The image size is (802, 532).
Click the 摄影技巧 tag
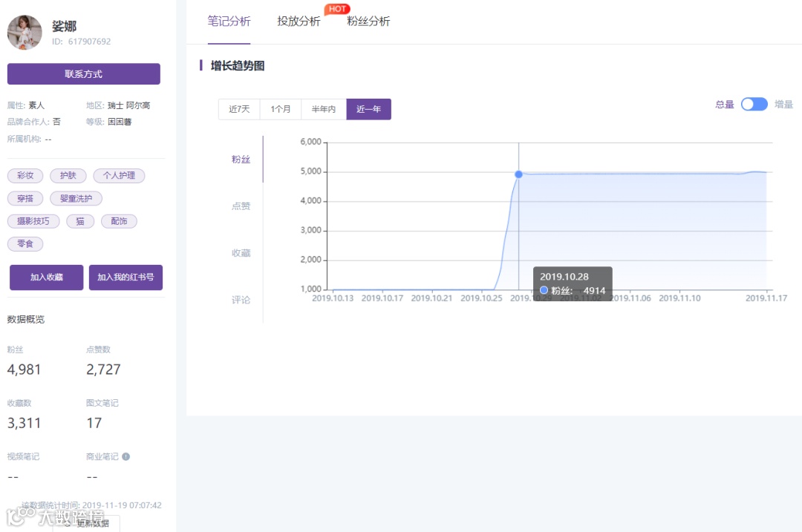click(33, 221)
